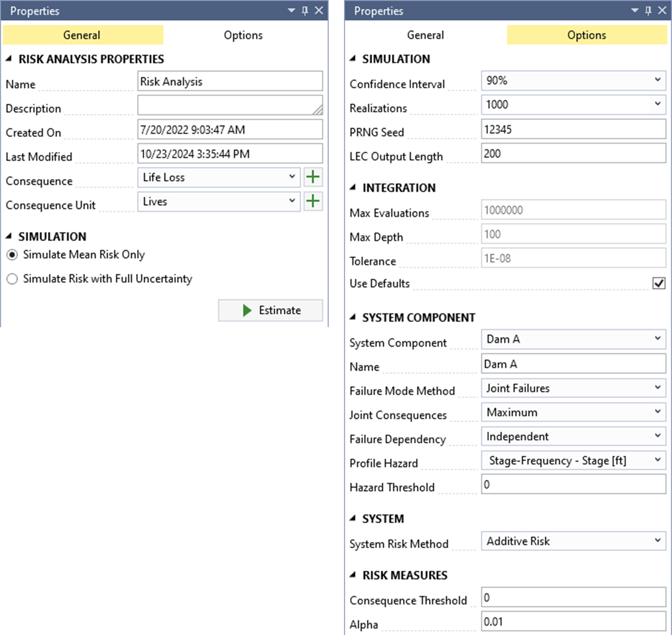Select Simulate Risk with Full Uncertainty

click(x=12, y=279)
